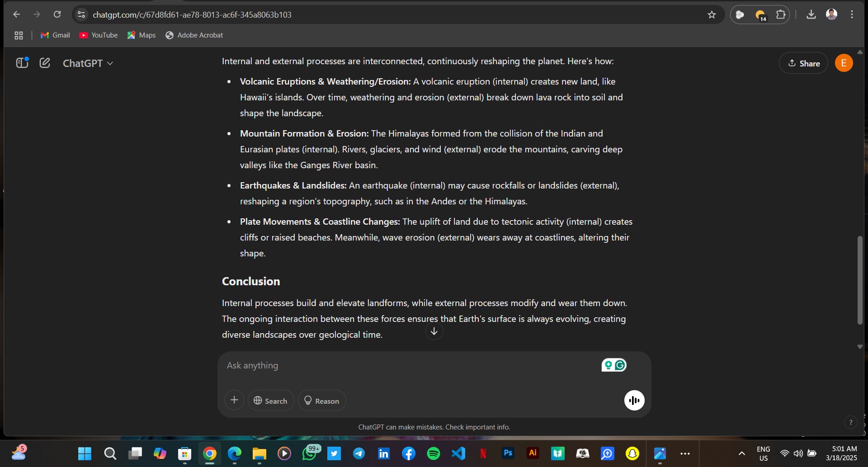
Task: Click the 'Plate Movements & Coastline Changes:' bullet title
Action: 320,222
